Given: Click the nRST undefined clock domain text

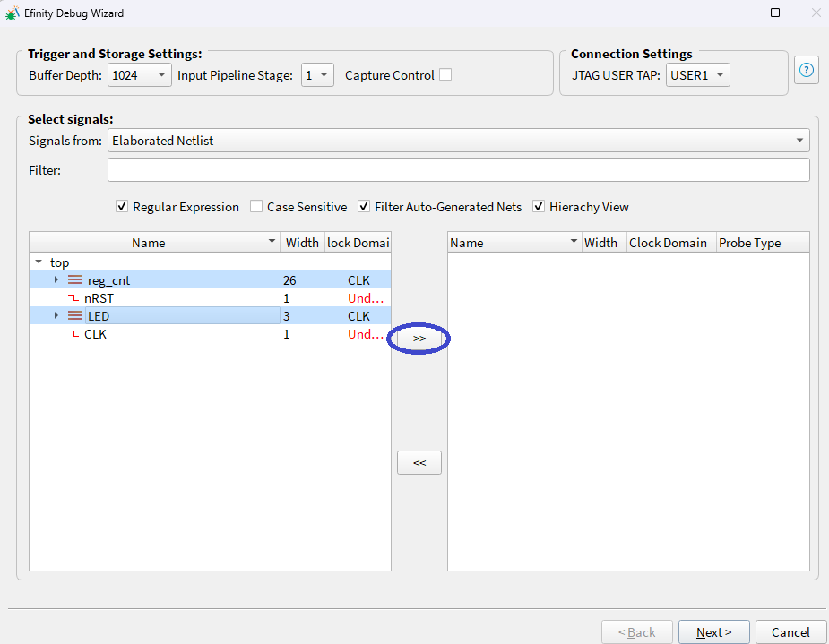Looking at the screenshot, I should click(366, 298).
